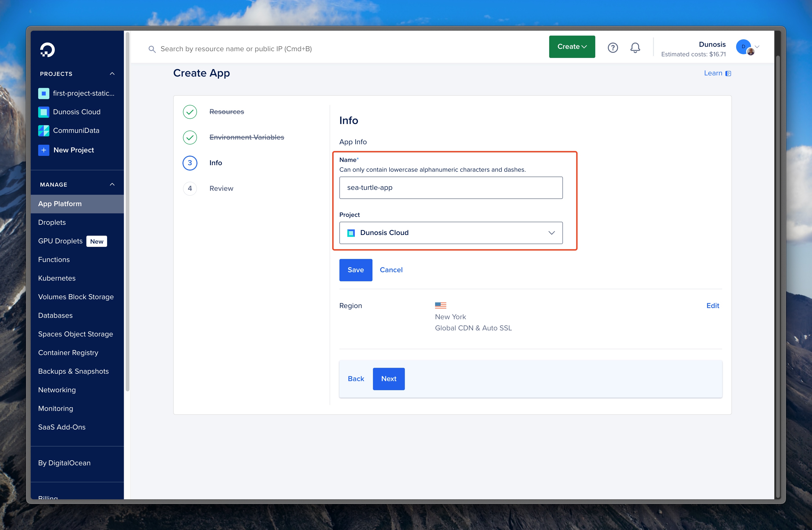The image size is (812, 530).
Task: Click the app Name input field
Action: (451, 188)
